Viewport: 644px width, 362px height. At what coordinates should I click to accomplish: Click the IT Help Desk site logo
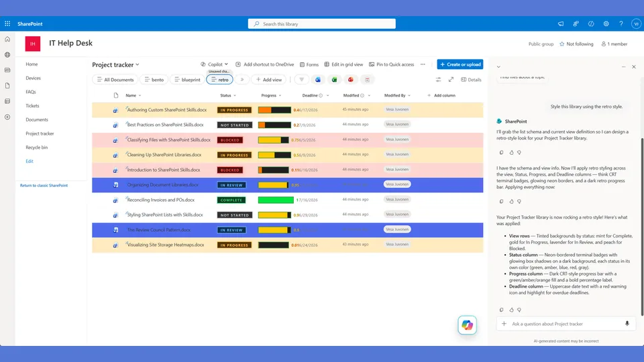pyautogui.click(x=33, y=44)
